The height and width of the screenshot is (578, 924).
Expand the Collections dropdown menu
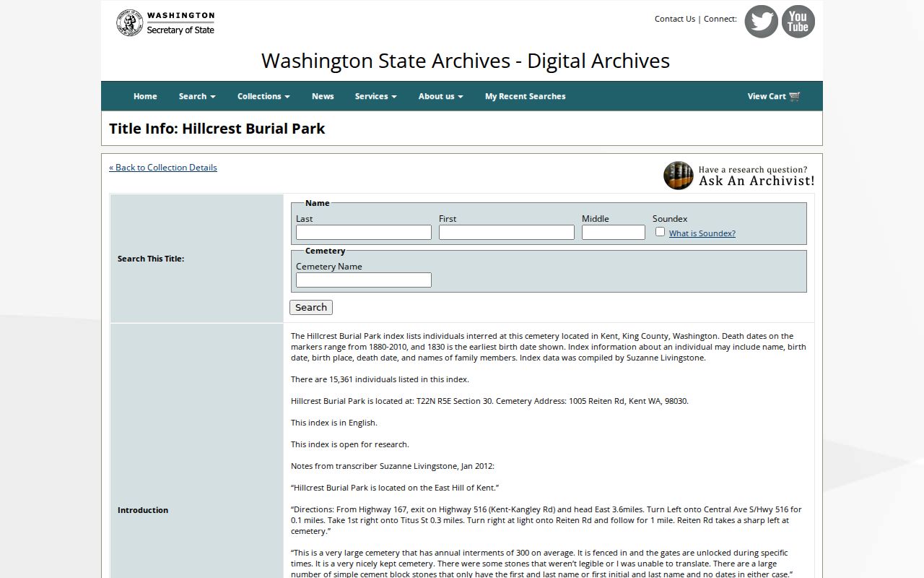coord(263,96)
